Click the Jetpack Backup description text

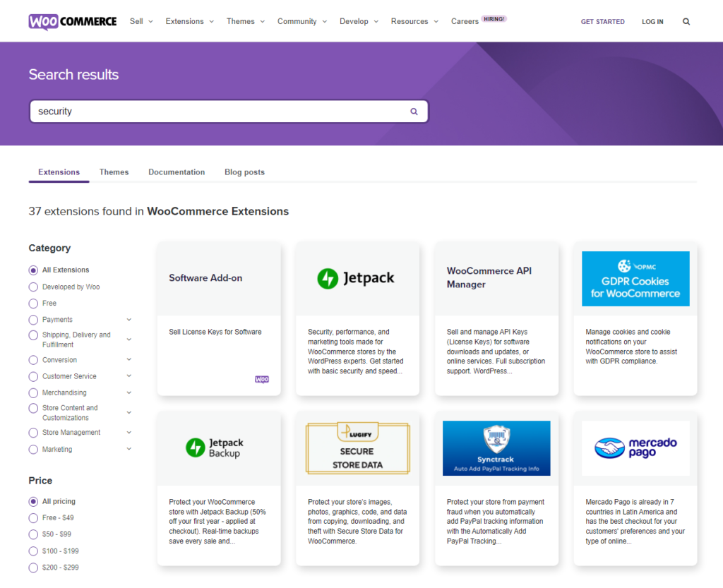tap(217, 522)
